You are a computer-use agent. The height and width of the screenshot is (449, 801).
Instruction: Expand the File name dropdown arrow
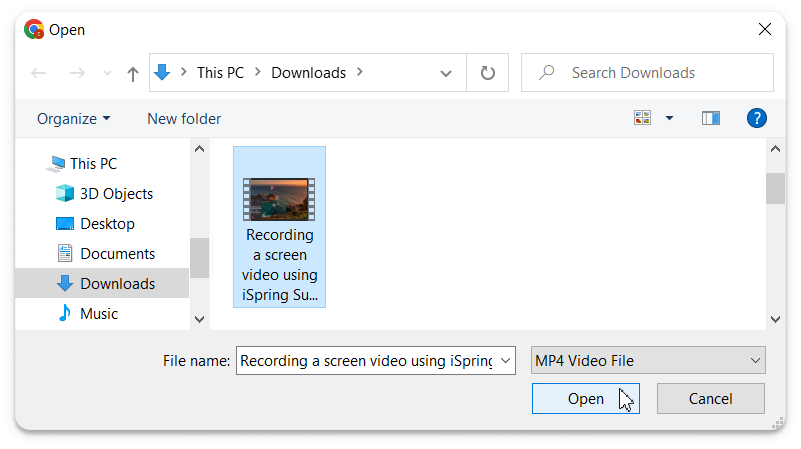[x=505, y=361]
